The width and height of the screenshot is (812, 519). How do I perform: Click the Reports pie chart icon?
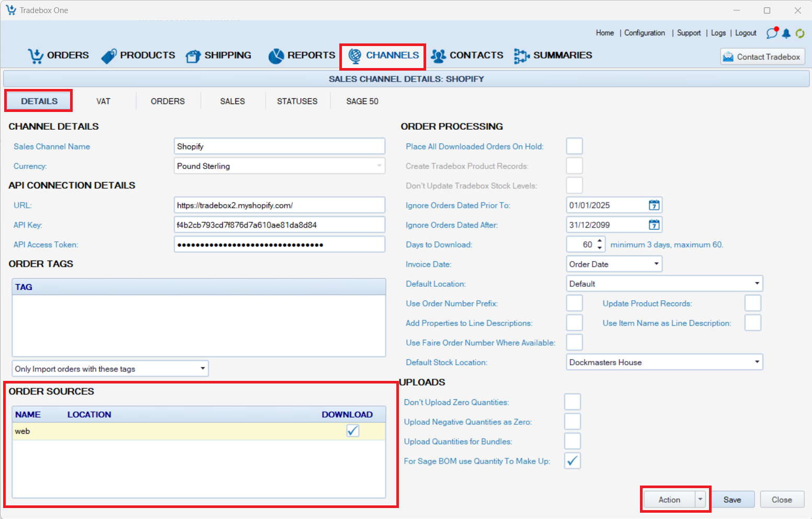point(276,56)
